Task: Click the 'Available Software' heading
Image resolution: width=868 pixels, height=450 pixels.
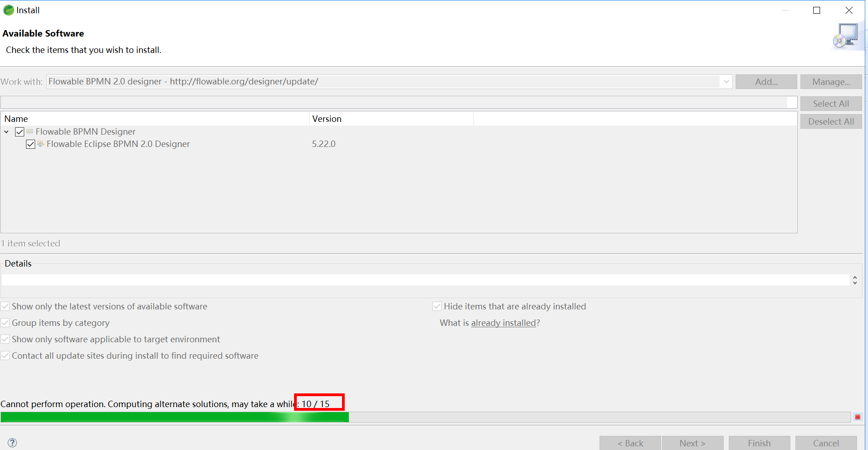Action: 43,33
